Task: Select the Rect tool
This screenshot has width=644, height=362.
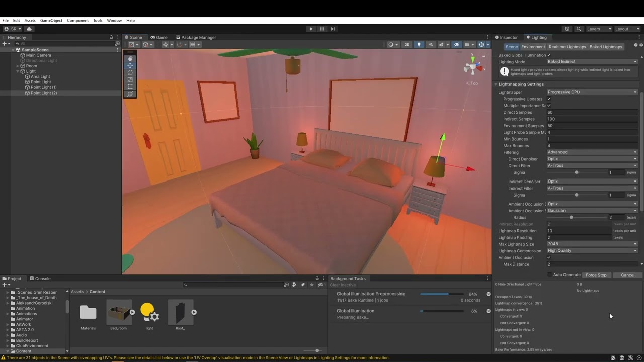Action: coord(130,86)
